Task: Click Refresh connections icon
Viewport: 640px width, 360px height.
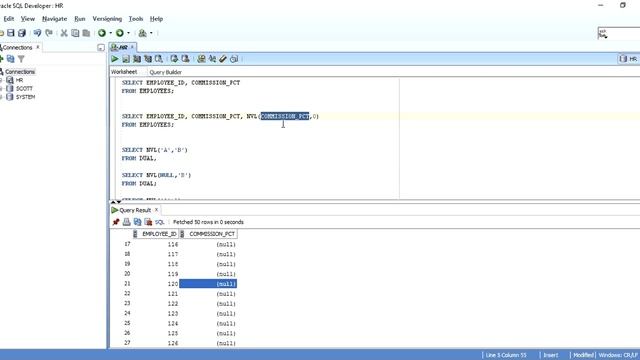Action: pos(11,59)
